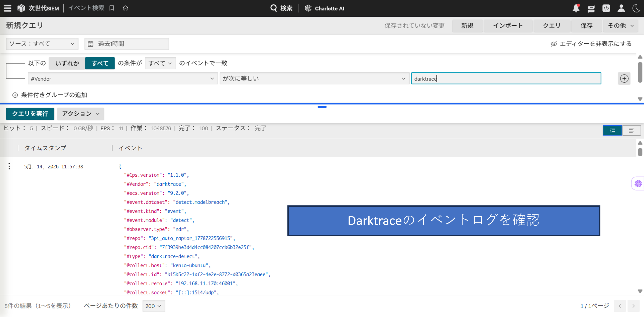
Task: Open the messages queue icon
Action: pos(591,9)
